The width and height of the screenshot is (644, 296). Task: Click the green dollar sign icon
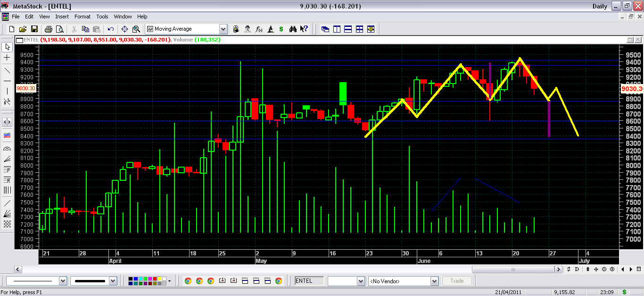point(281,29)
